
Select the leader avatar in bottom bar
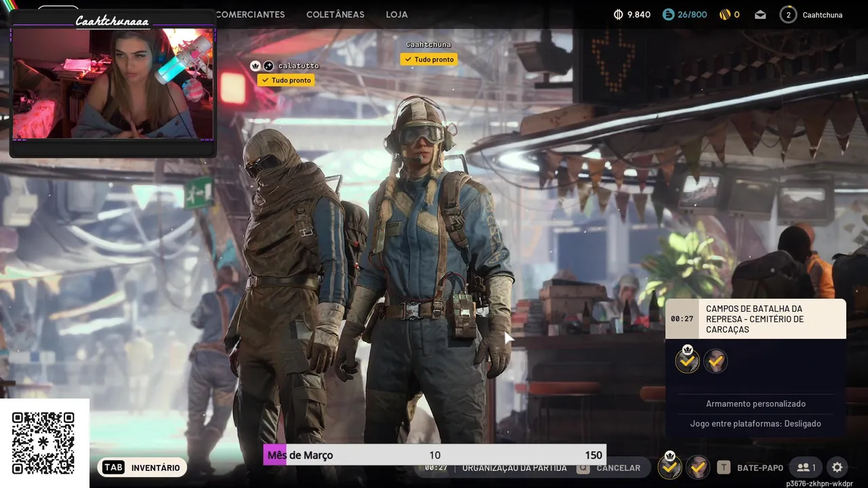(670, 466)
